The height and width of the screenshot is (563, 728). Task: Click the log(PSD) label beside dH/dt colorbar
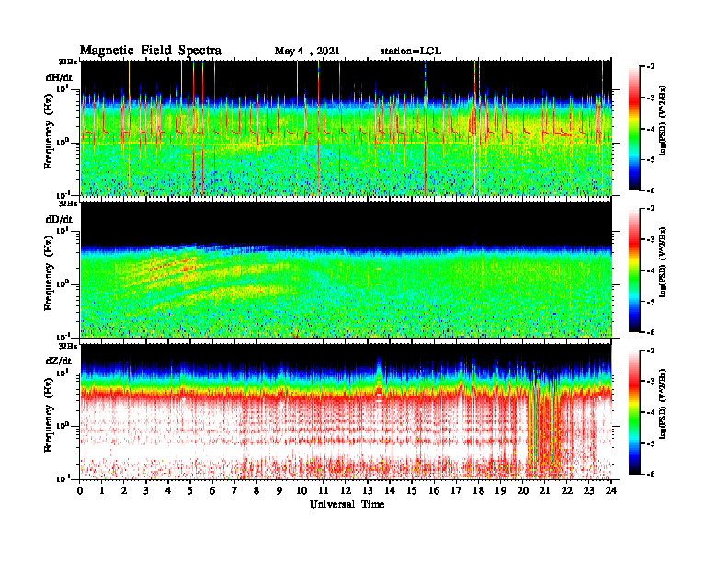663,121
